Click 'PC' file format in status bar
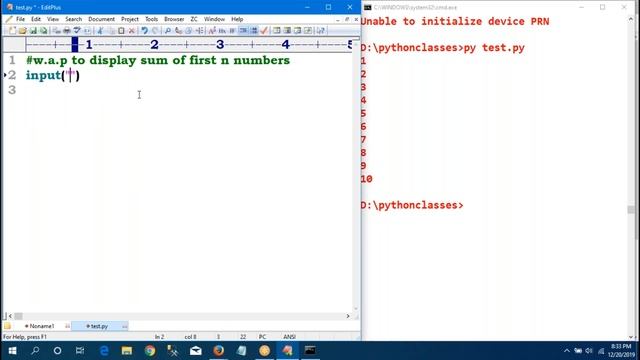 262,337
